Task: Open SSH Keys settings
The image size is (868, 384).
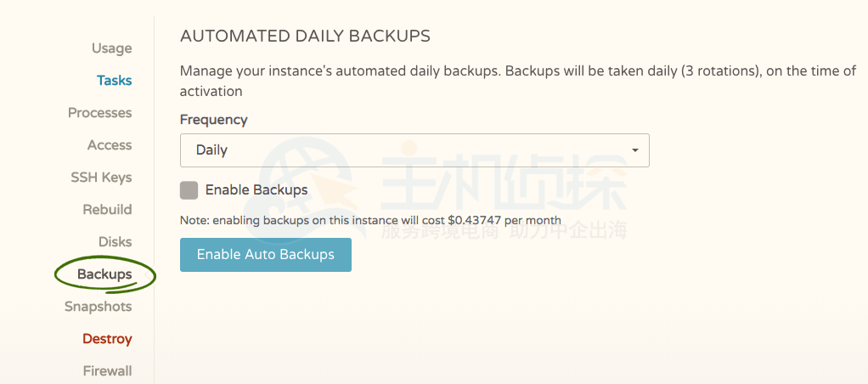Action: [101, 178]
